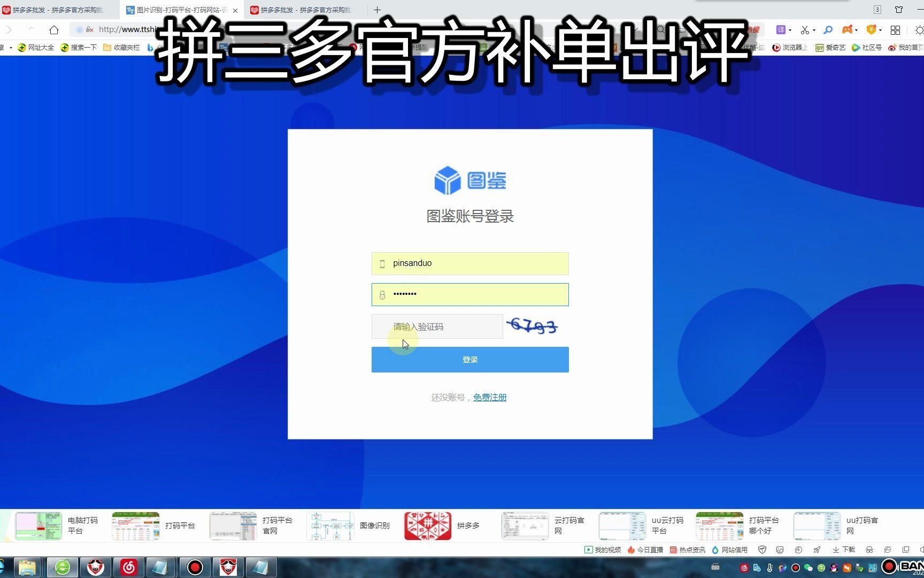Image resolution: width=924 pixels, height=578 pixels.
Task: Open the 打码平台哪个好 suggestion
Action: [738, 526]
